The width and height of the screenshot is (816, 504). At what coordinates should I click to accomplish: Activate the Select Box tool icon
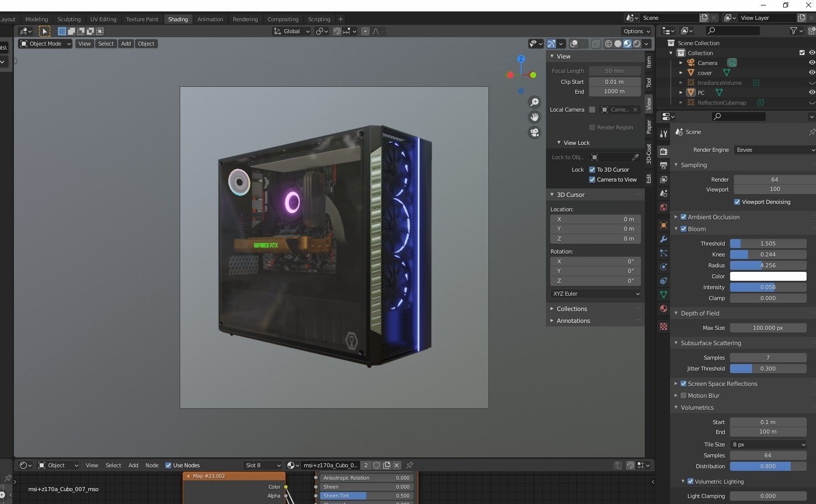(45, 31)
